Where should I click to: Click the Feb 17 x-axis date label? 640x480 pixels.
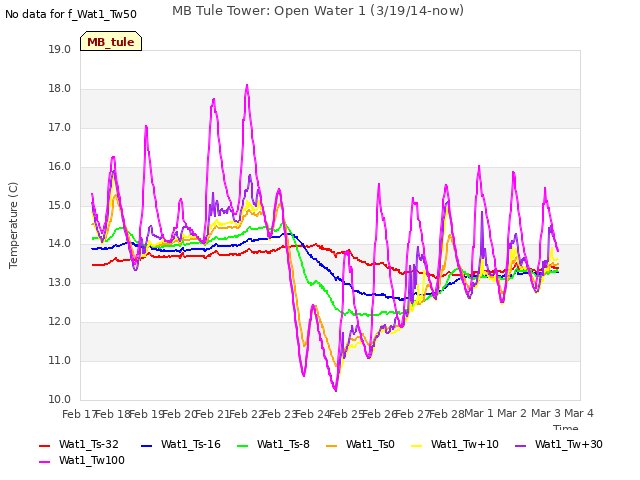click(78, 414)
